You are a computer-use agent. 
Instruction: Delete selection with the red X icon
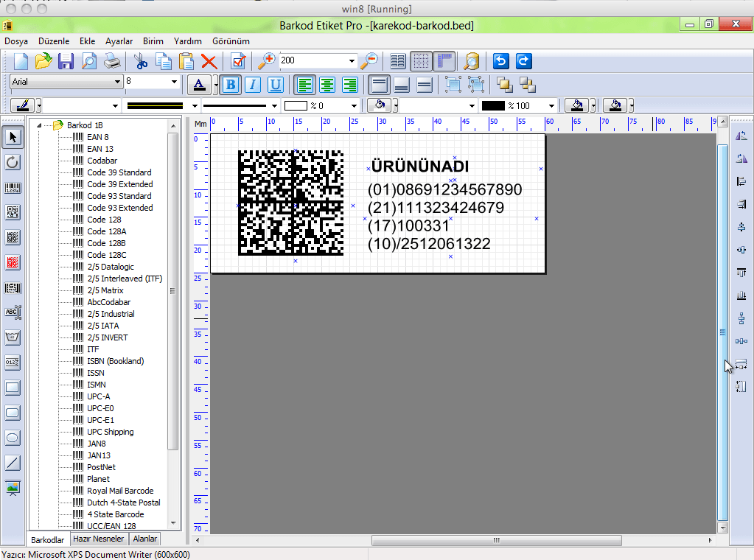(209, 61)
